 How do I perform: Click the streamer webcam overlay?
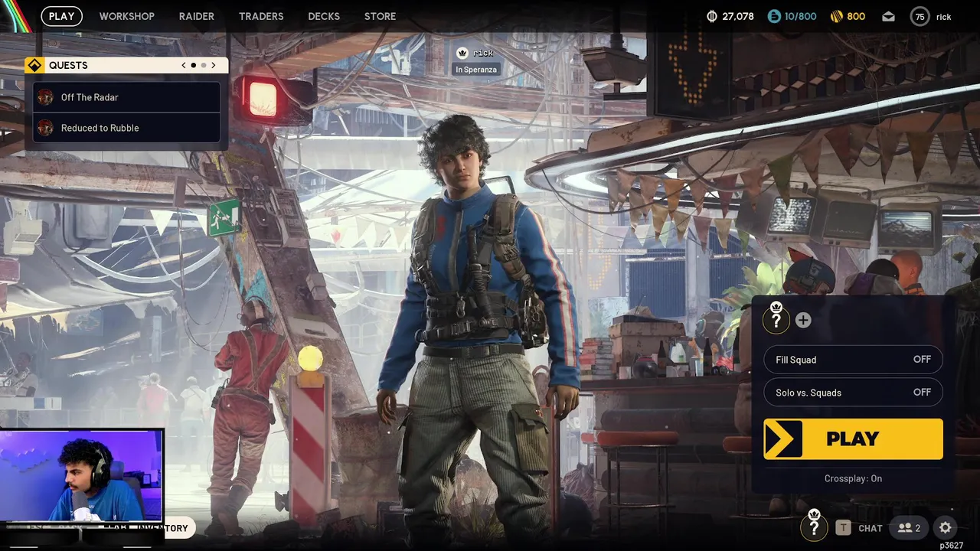(x=82, y=475)
